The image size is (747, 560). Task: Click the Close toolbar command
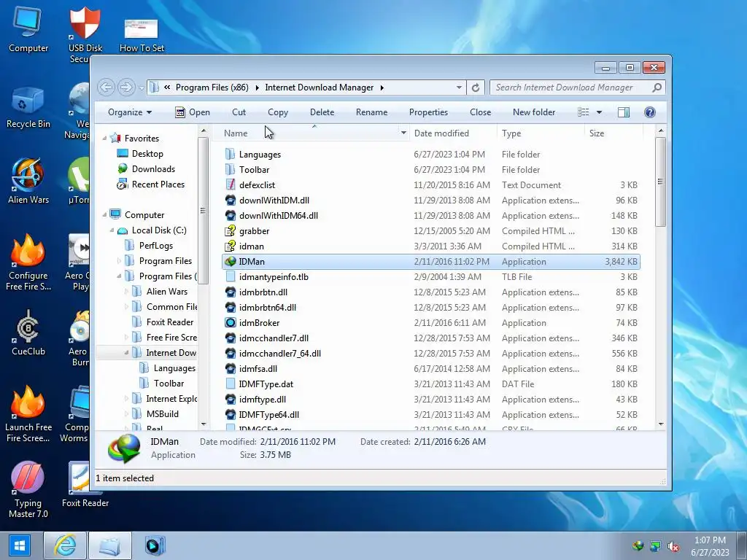tap(480, 112)
